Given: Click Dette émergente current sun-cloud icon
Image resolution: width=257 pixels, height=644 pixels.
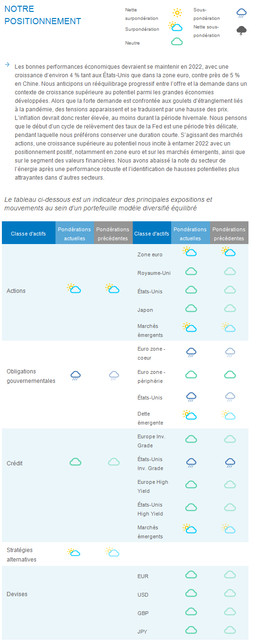Looking at the screenshot, I should pos(190,415).
